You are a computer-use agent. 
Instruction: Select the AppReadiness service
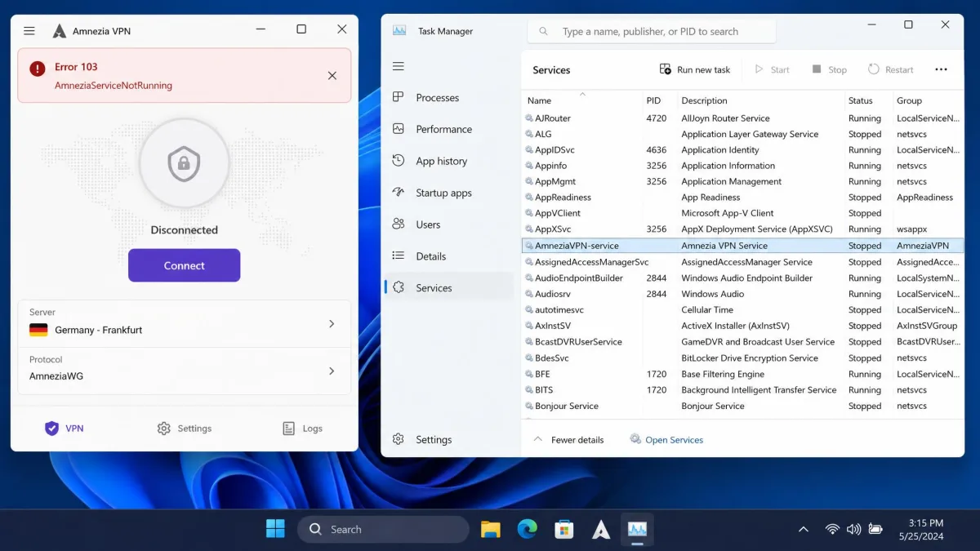[742, 198]
